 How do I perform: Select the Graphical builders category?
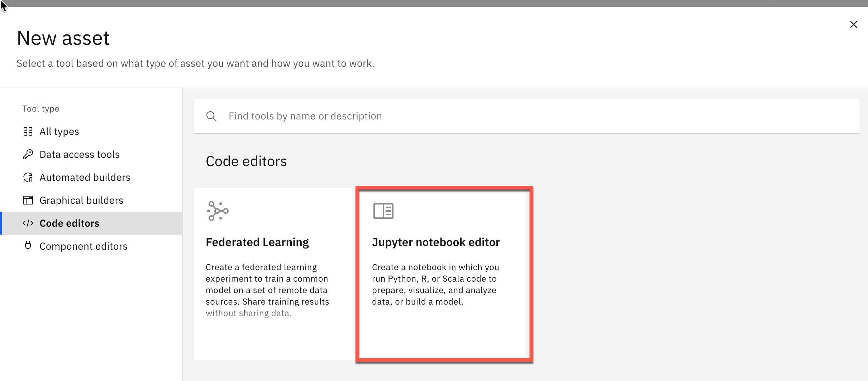(x=81, y=200)
